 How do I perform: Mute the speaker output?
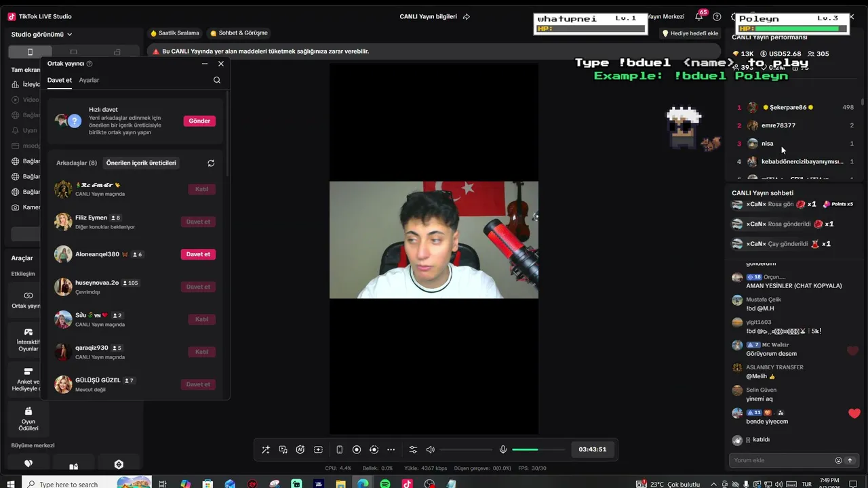point(430,449)
